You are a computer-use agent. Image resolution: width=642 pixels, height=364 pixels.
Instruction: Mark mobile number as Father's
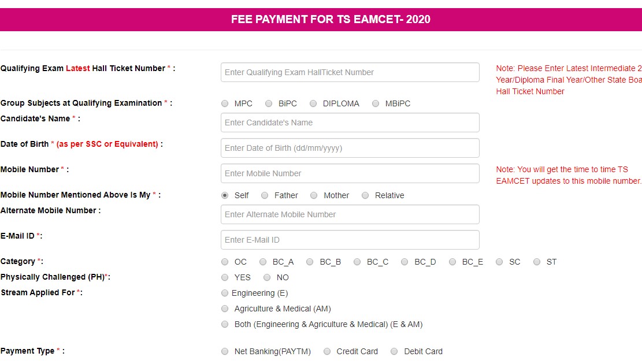click(265, 196)
